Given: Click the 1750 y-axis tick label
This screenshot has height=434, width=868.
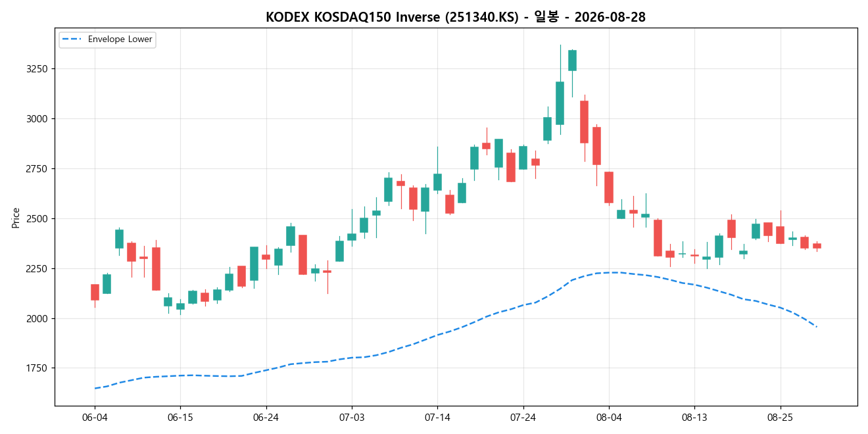Looking at the screenshot, I should [37, 369].
